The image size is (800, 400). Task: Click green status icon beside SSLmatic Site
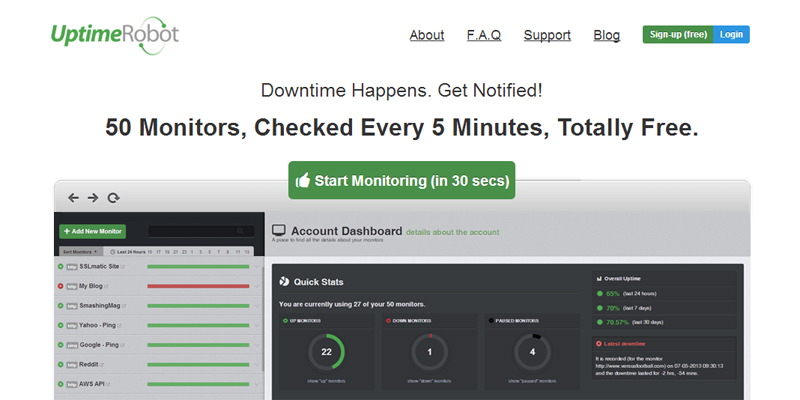pyautogui.click(x=60, y=266)
